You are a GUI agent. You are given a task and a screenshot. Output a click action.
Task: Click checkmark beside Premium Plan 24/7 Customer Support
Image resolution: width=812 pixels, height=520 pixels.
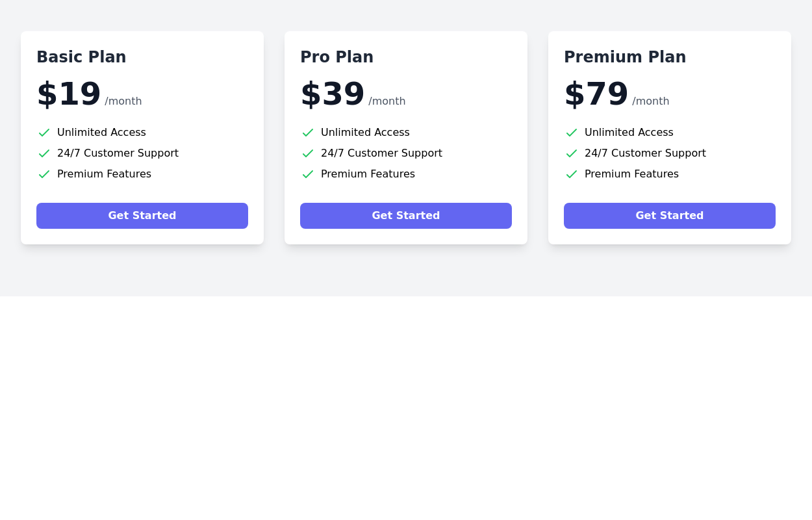click(x=572, y=153)
